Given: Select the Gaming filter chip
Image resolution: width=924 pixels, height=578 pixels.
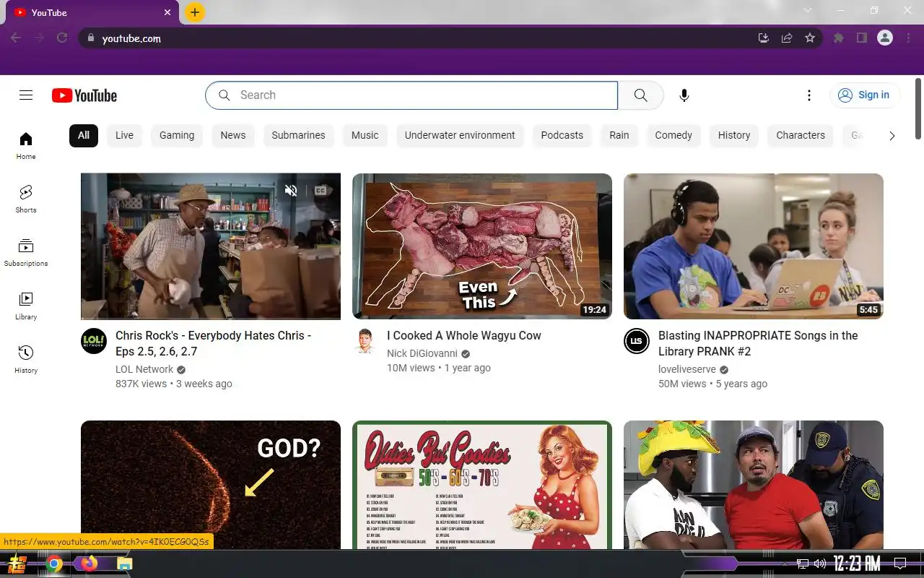Looking at the screenshot, I should pyautogui.click(x=177, y=135).
